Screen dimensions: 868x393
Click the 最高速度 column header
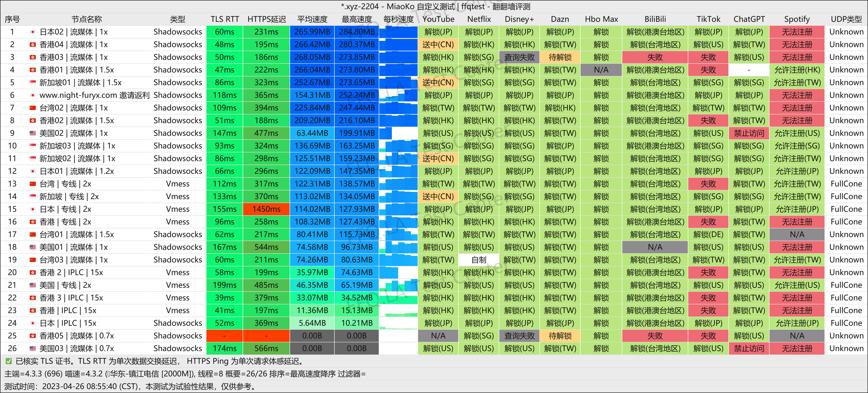[356, 19]
